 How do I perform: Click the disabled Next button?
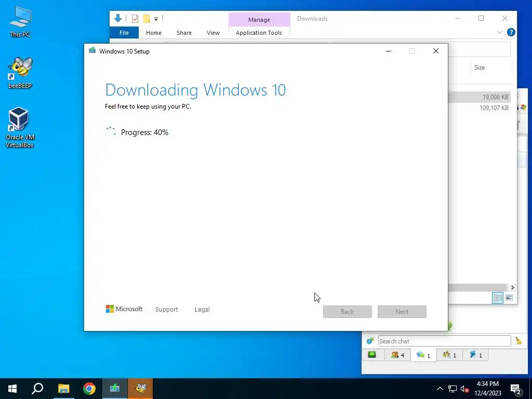coord(402,312)
